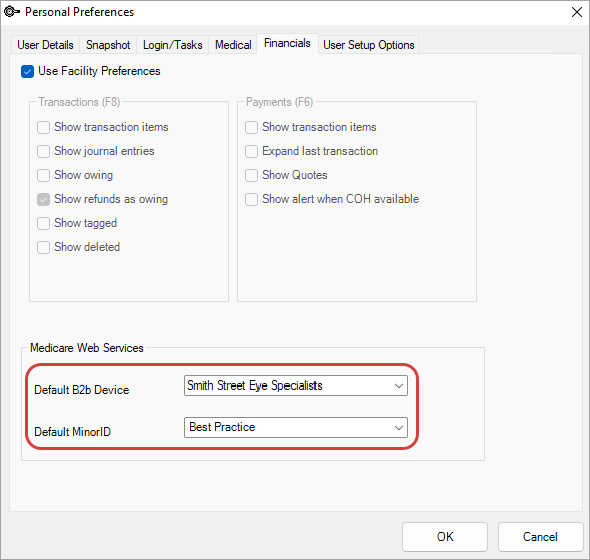The height and width of the screenshot is (560, 590).
Task: Toggle Payments Show transaction items checkbox
Action: point(251,127)
